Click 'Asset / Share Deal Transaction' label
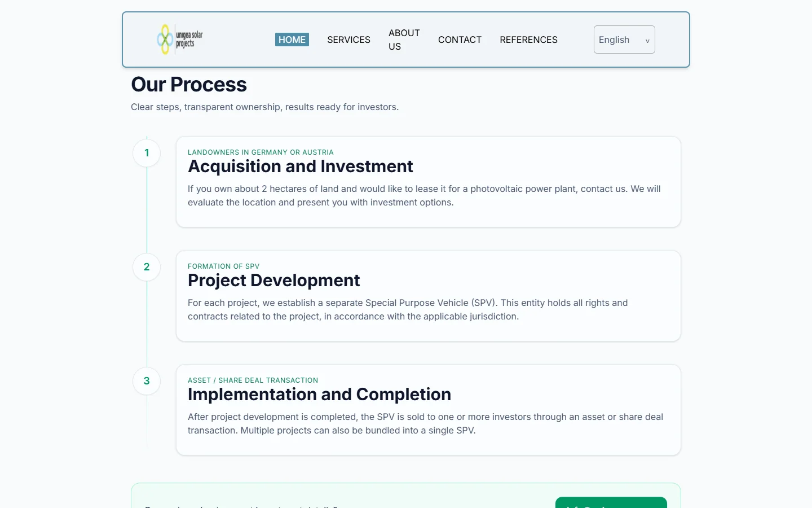 click(253, 380)
